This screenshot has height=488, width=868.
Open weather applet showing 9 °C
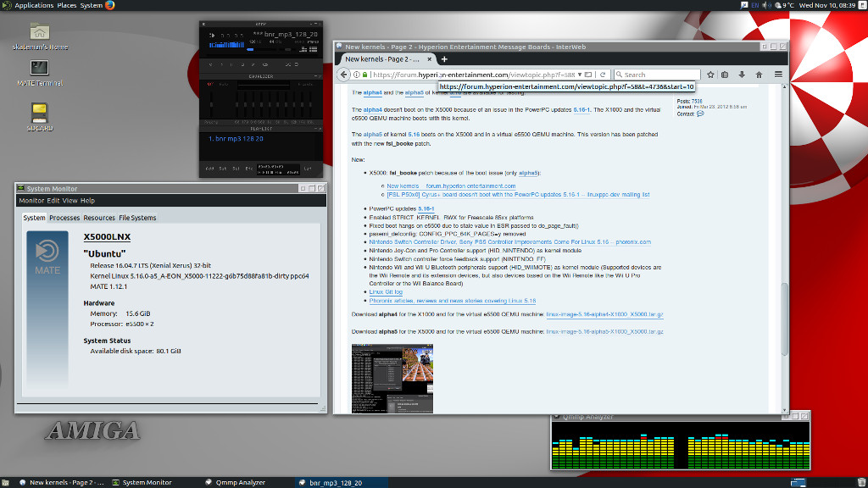tap(784, 5)
